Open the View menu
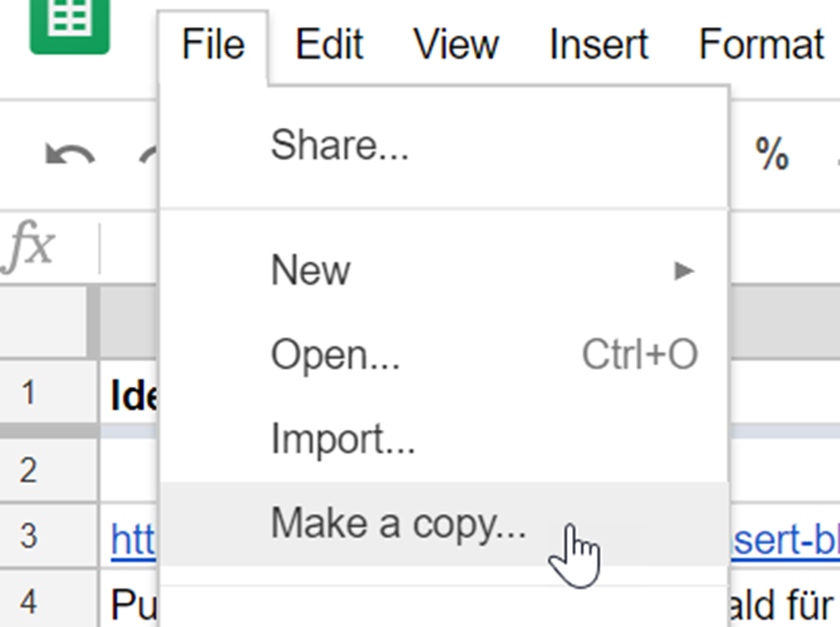Screen dimensions: 840x627 click(x=456, y=45)
